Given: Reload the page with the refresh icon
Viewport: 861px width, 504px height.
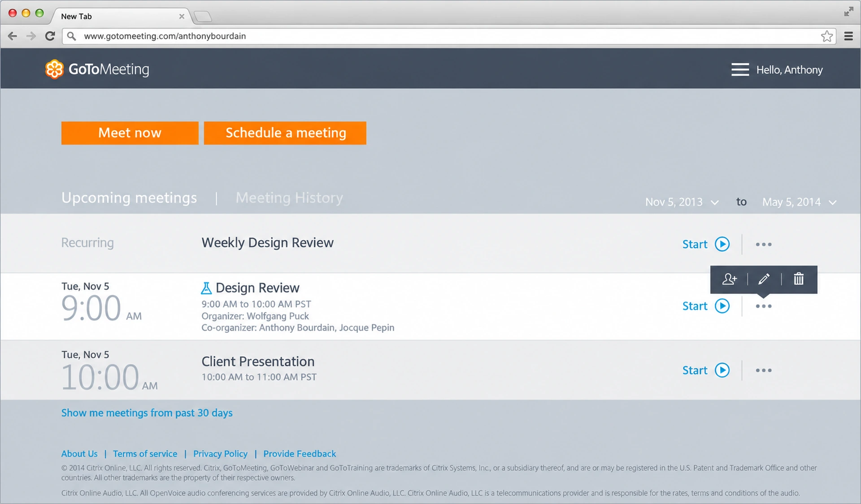Looking at the screenshot, I should coord(50,36).
